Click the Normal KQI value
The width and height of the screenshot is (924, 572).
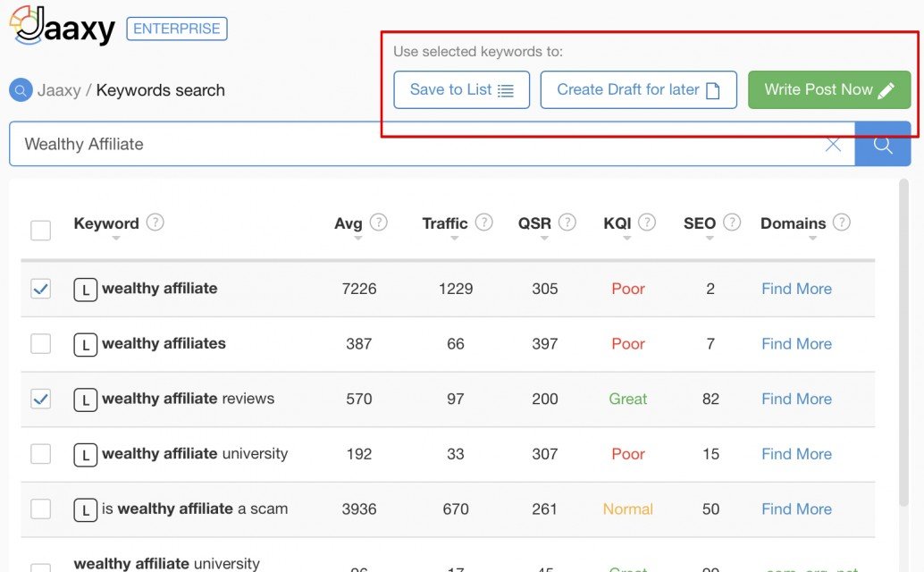627,509
